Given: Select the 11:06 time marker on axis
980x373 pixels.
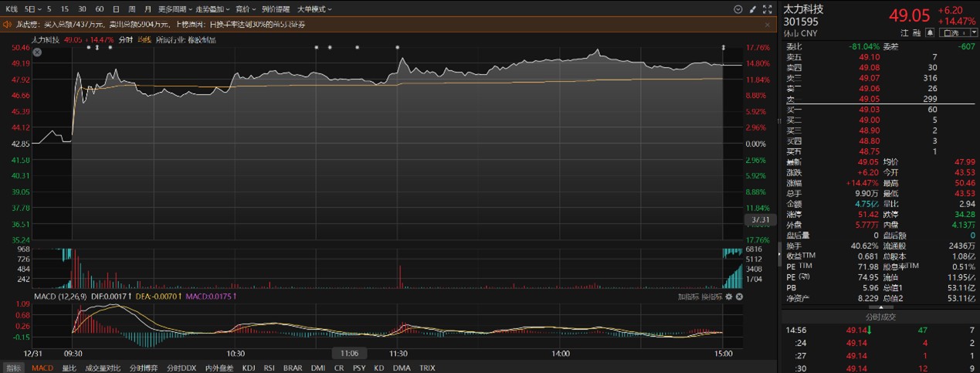Looking at the screenshot, I should click(349, 353).
